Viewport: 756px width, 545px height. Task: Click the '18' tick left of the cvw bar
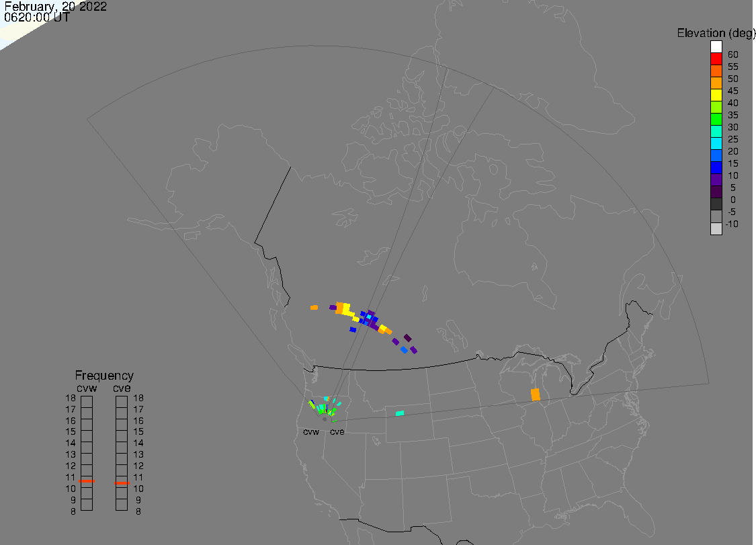(x=71, y=399)
